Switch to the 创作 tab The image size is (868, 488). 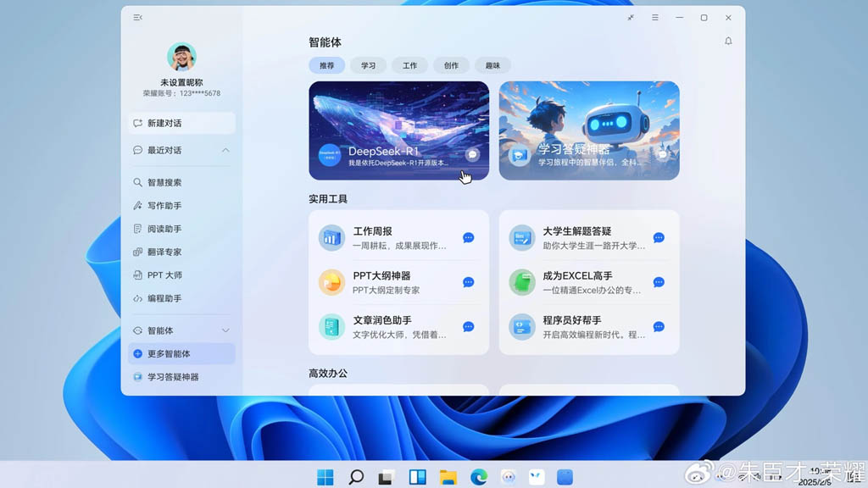[x=451, y=65]
